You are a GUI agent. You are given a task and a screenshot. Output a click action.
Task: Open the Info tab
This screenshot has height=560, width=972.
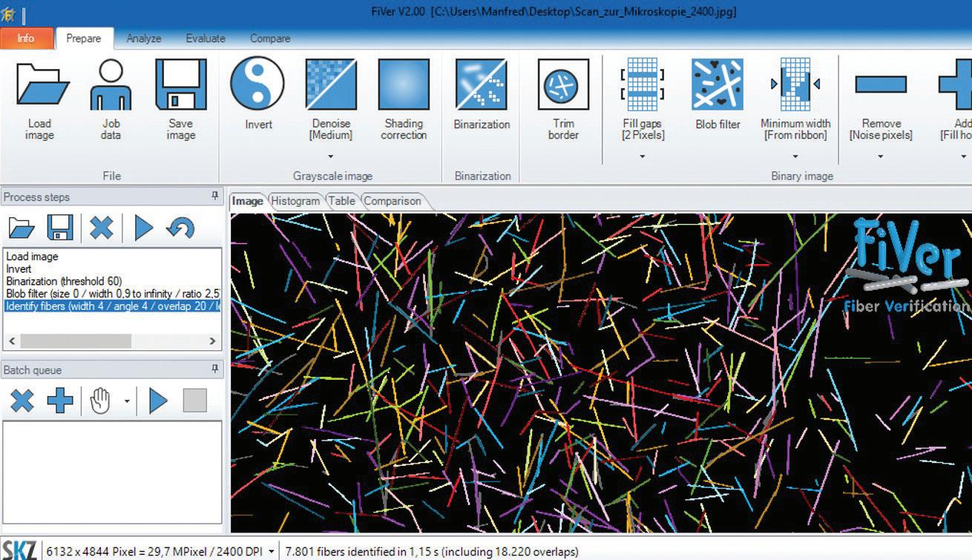(x=26, y=38)
